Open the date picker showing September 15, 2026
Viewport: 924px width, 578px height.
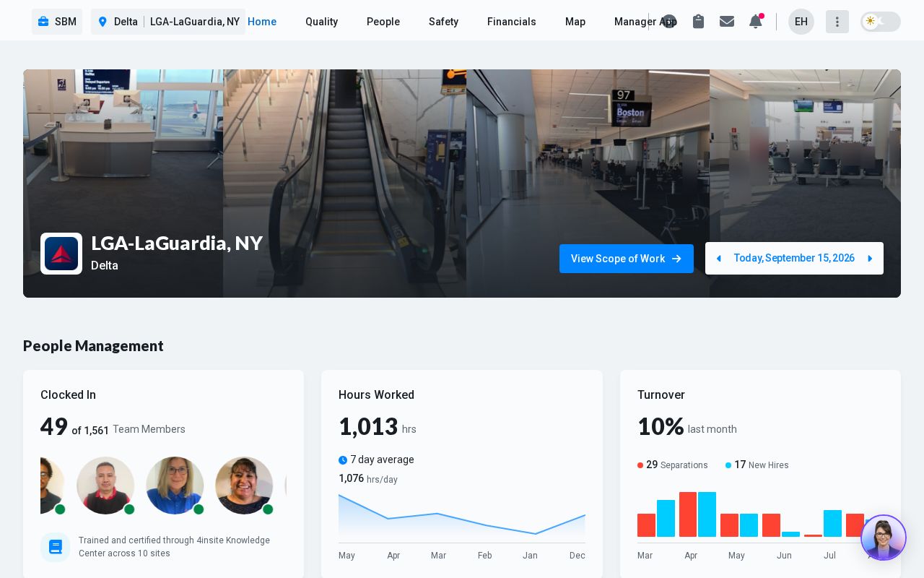[794, 259]
